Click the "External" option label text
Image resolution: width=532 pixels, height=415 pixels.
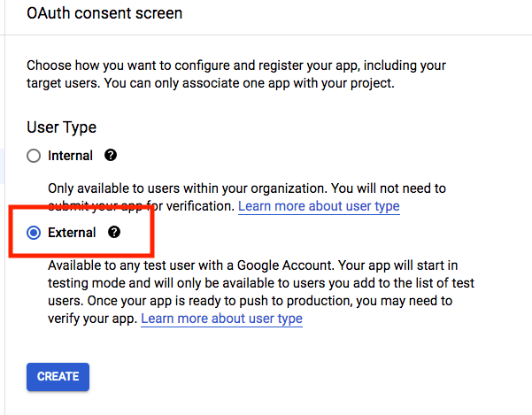[x=72, y=233]
